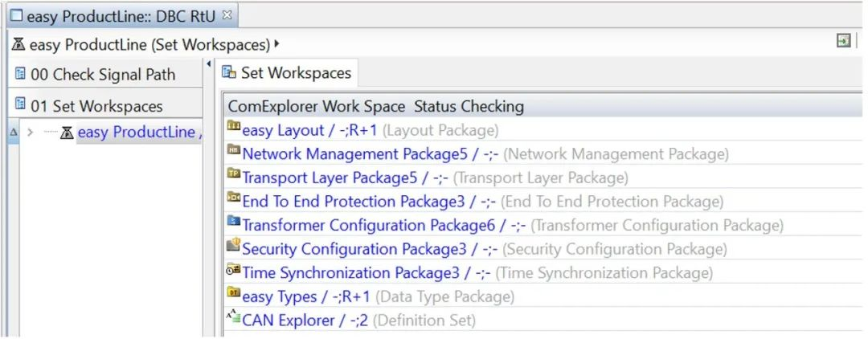This screenshot has width=868, height=339.
Task: Click the Time Synchronization Package3 icon
Action: 234,269
